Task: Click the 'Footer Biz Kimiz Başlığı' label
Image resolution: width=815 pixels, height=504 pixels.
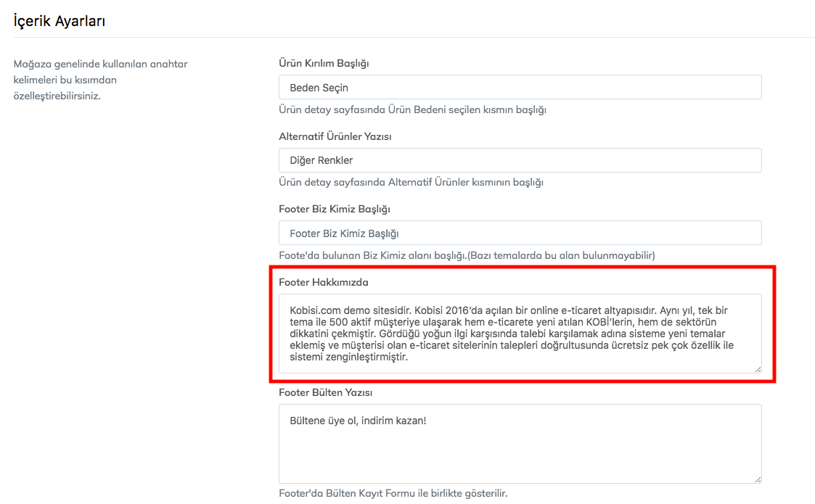Action: point(335,209)
